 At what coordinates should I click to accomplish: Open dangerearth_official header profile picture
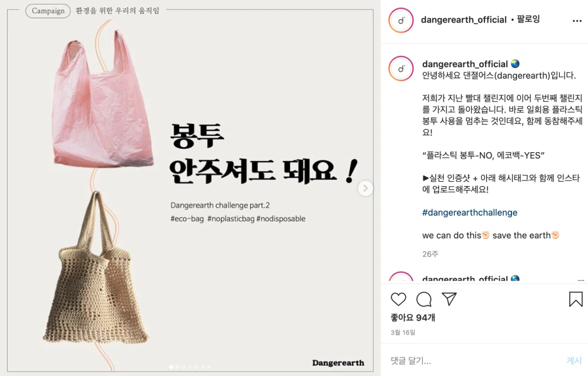[x=401, y=20]
